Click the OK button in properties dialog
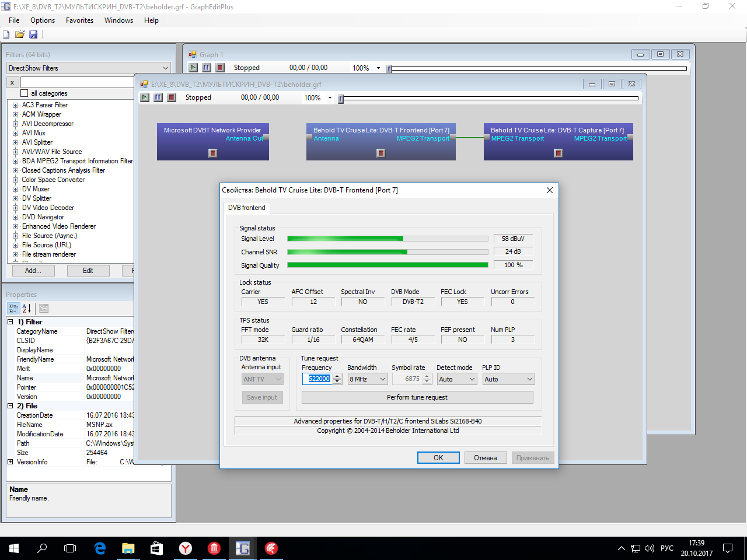 [x=438, y=458]
